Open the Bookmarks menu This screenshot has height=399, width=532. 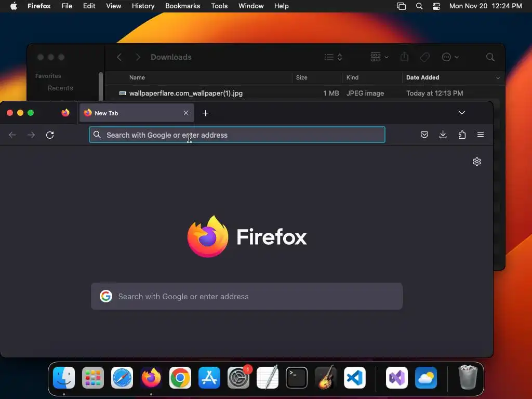pyautogui.click(x=182, y=6)
